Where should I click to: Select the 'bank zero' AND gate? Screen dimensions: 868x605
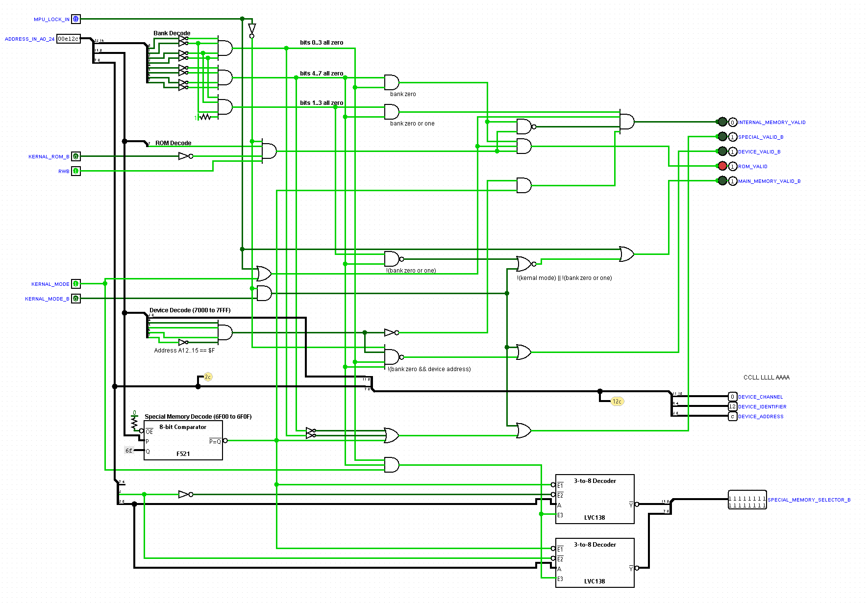pos(391,82)
